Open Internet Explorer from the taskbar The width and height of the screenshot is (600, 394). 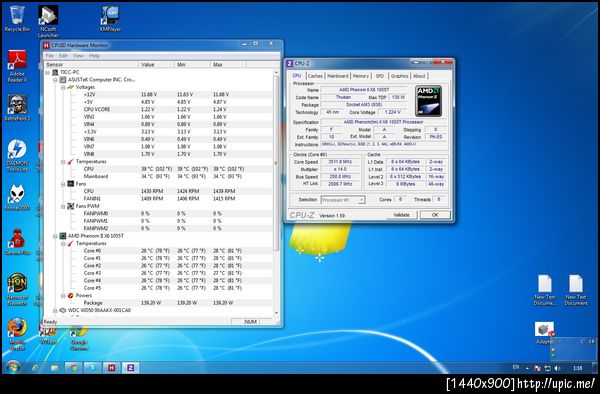[36, 368]
